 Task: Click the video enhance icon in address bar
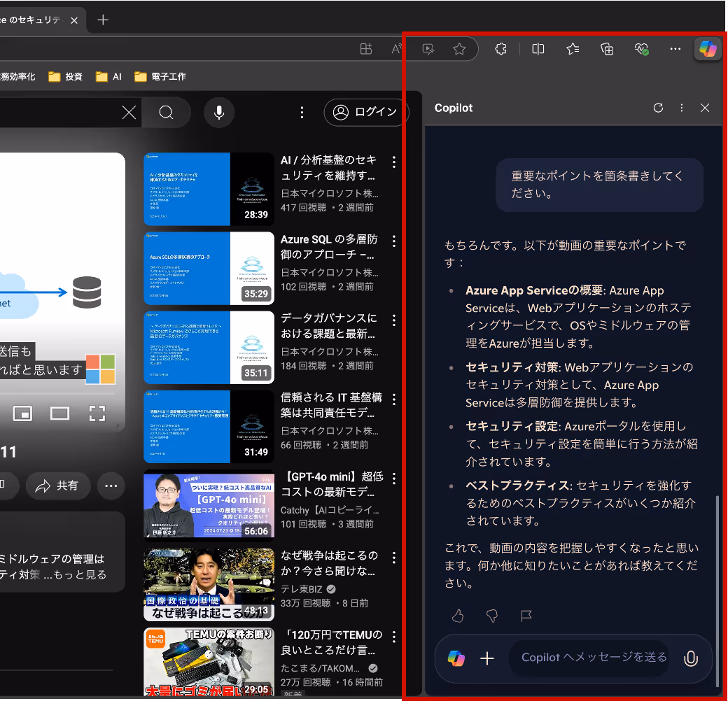pyautogui.click(x=428, y=49)
